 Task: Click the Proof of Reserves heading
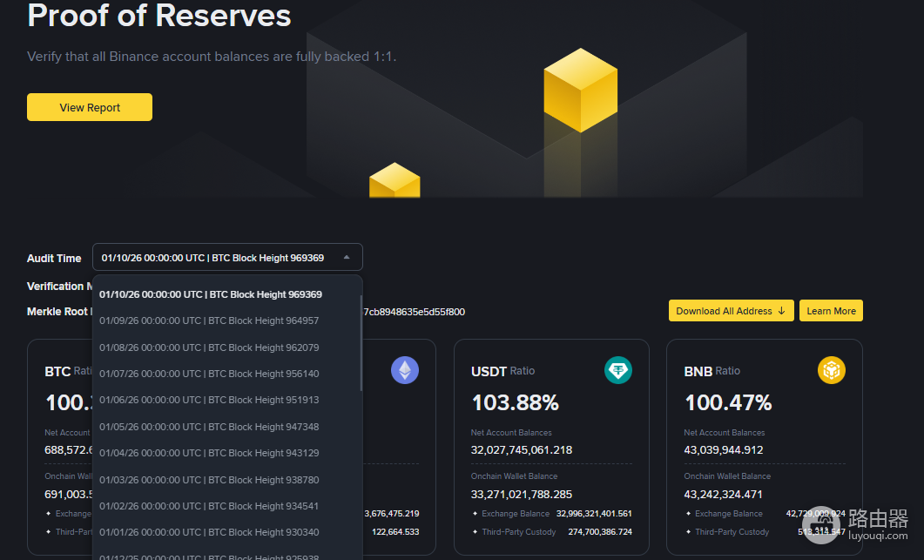pyautogui.click(x=159, y=15)
